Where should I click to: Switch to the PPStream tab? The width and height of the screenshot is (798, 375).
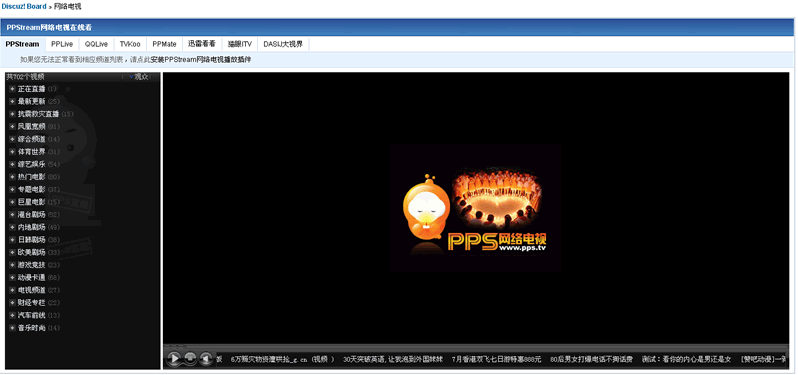(22, 44)
